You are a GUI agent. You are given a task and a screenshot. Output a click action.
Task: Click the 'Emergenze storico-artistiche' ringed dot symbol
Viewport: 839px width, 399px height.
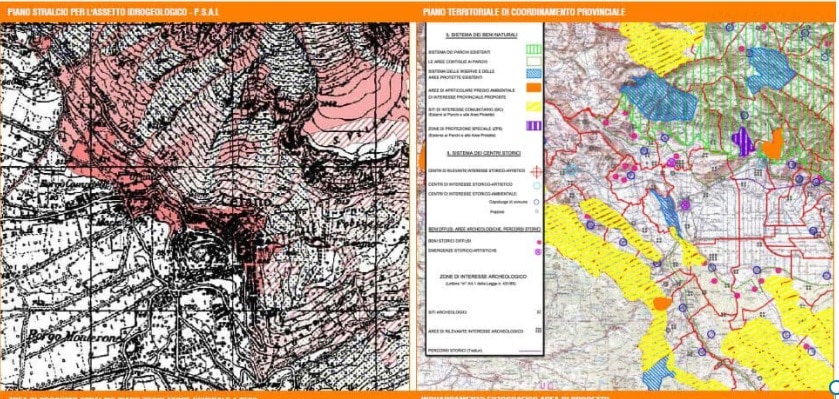point(538,252)
